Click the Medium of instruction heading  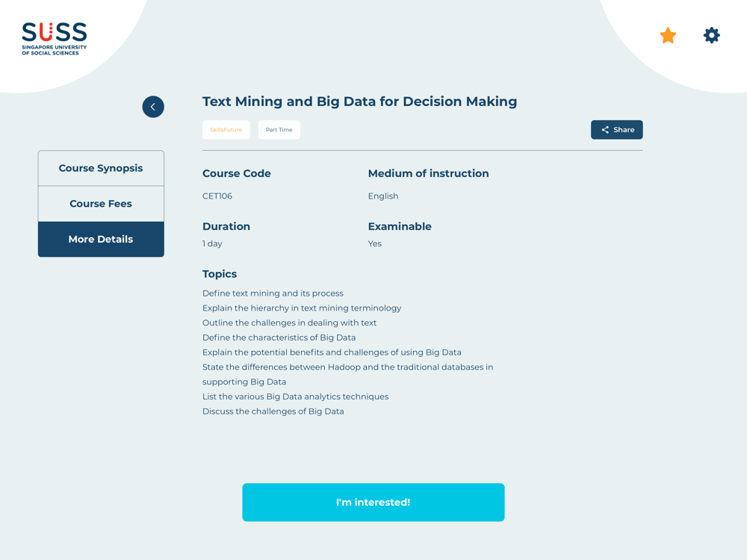(x=428, y=173)
